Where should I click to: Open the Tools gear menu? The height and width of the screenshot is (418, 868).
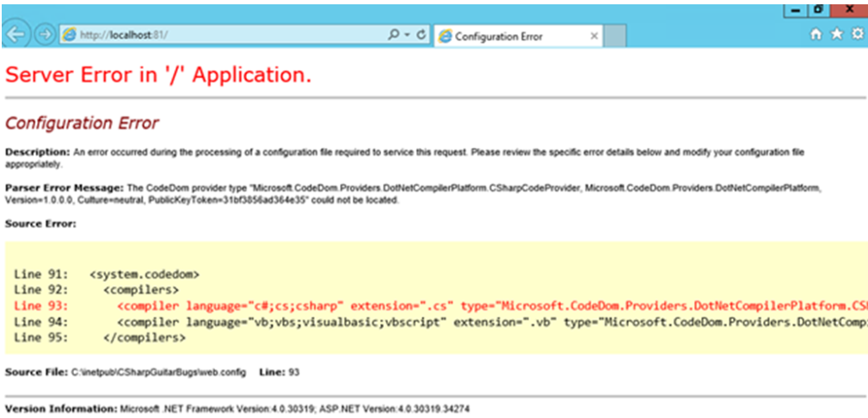856,35
